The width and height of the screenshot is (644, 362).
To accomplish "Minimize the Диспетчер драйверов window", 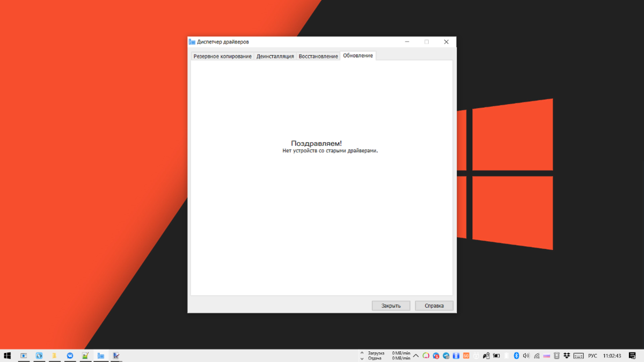I will (407, 42).
